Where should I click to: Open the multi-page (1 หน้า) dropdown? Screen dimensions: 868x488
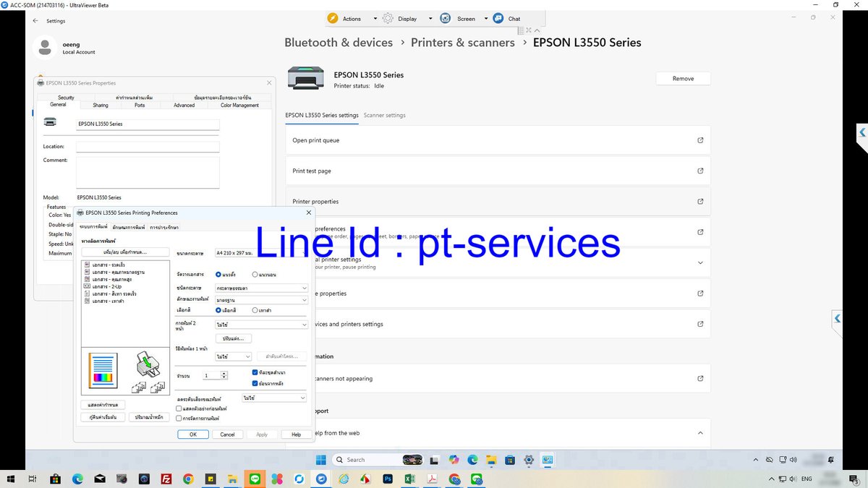[234, 356]
